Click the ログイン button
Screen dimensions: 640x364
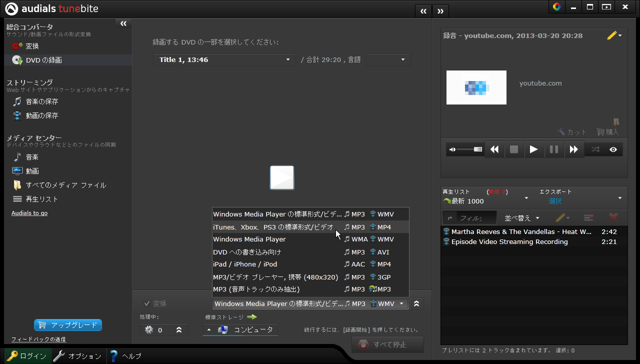coord(26,356)
